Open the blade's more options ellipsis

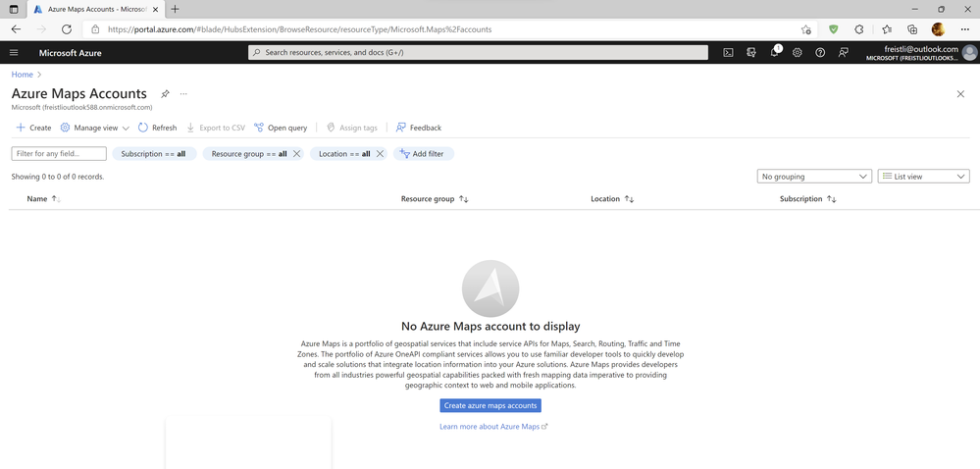(183, 94)
